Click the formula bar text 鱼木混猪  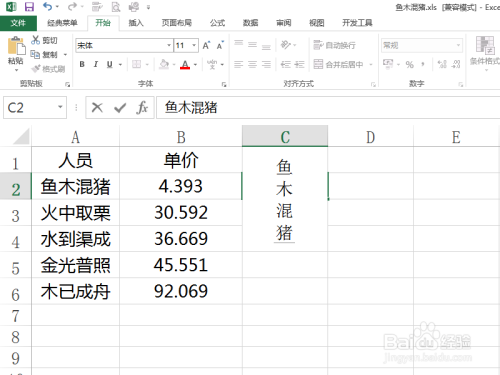[191, 107]
